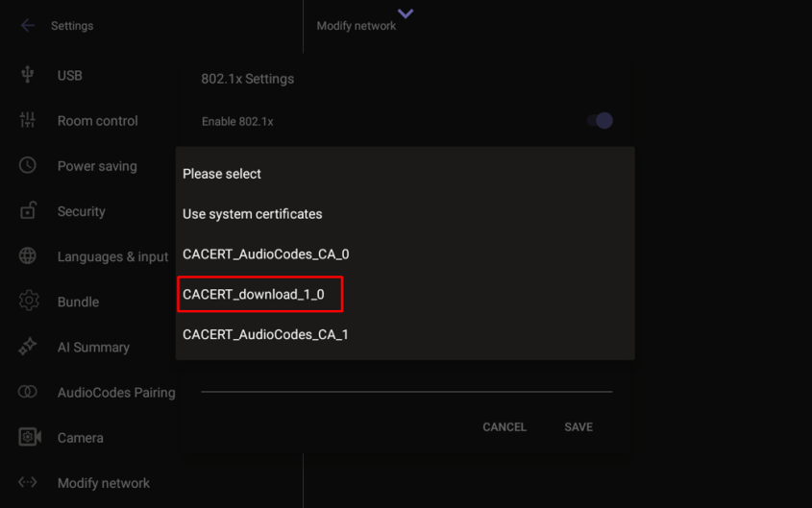Select the Room control sliders icon
This screenshot has width=812, height=508.
[x=28, y=120]
